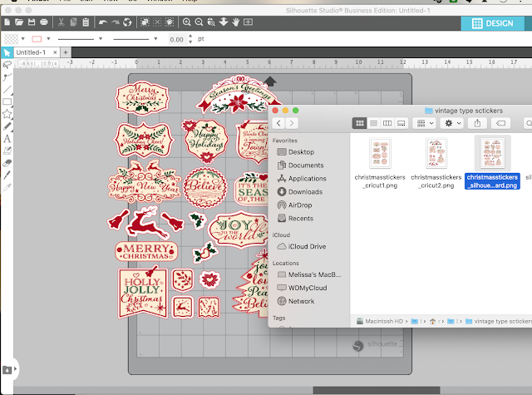Open the Library panel icon at bottom left

(7, 369)
